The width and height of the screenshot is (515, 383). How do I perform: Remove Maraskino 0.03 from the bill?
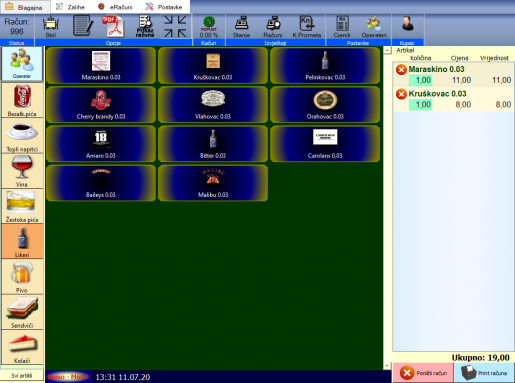click(401, 70)
